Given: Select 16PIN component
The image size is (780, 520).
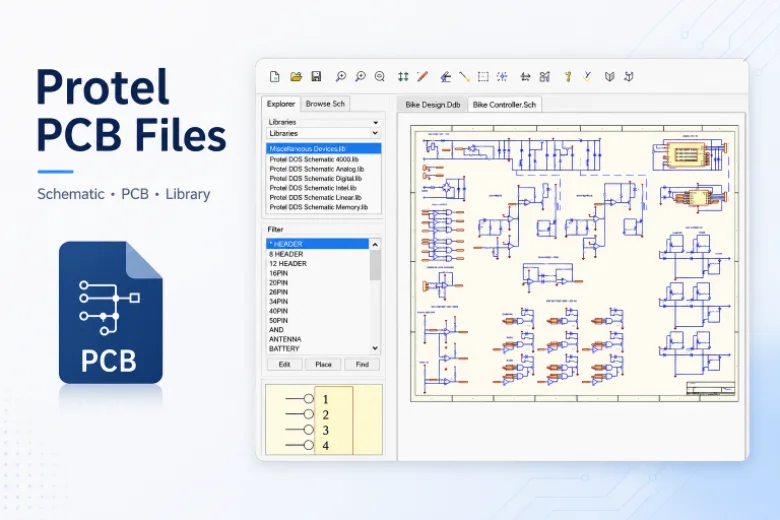Looking at the screenshot, I should click(x=318, y=273).
